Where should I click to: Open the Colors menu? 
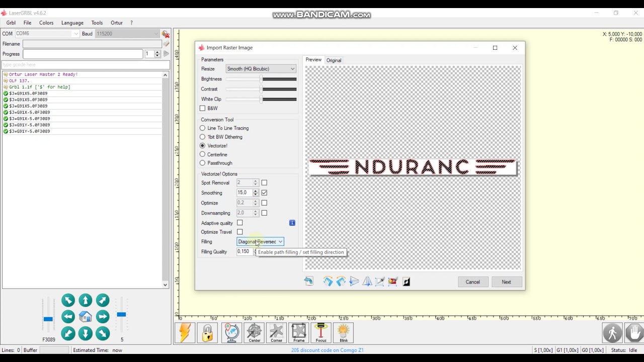46,23
